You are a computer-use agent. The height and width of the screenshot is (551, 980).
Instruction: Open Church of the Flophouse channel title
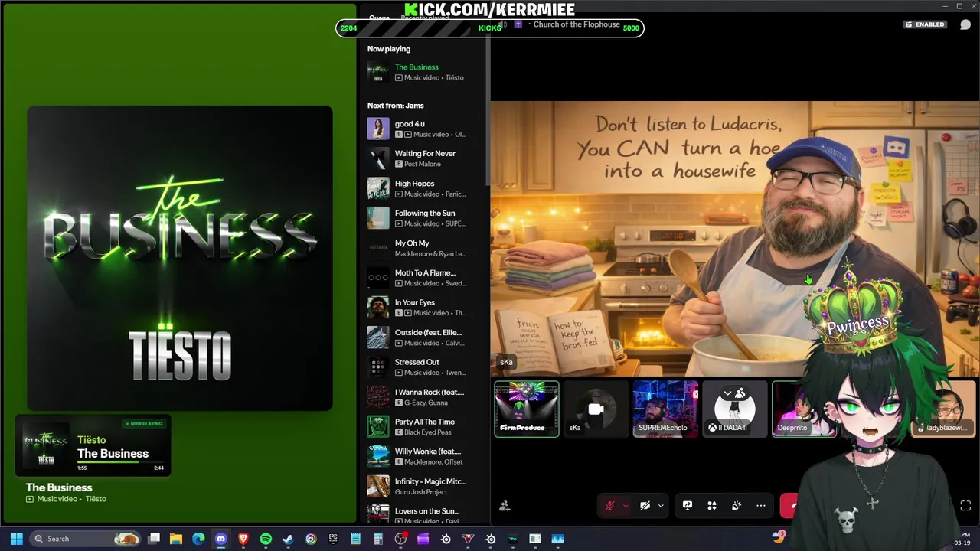(x=577, y=24)
